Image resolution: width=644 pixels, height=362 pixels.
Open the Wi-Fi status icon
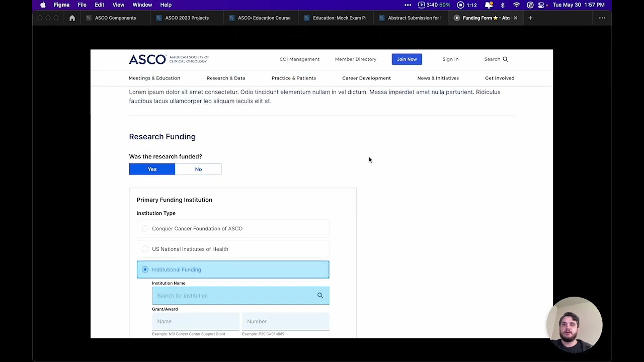click(516, 5)
